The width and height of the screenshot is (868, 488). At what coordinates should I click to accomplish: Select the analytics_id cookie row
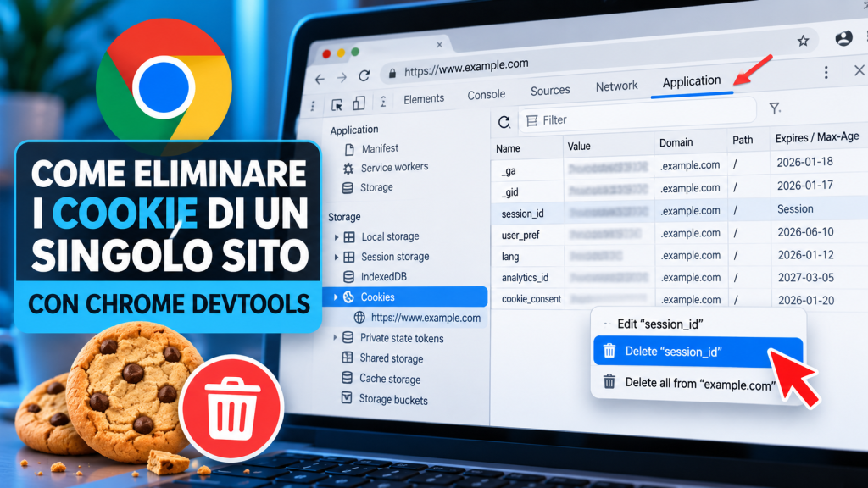[679, 278]
